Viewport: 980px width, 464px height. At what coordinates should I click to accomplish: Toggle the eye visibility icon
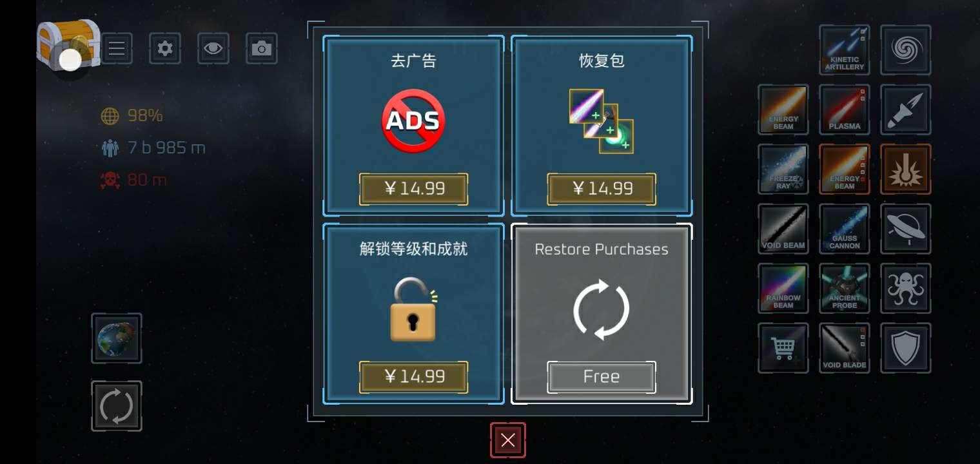tap(213, 48)
